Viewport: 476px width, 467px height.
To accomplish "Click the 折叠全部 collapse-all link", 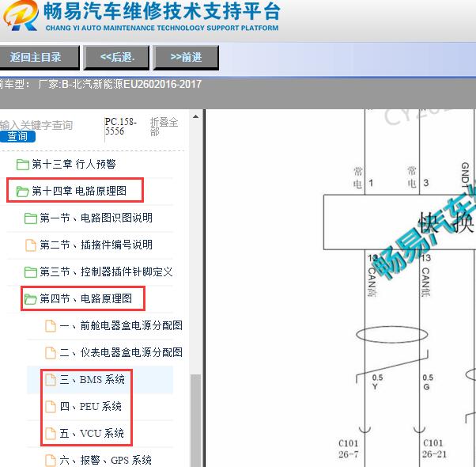I will 164,127.
